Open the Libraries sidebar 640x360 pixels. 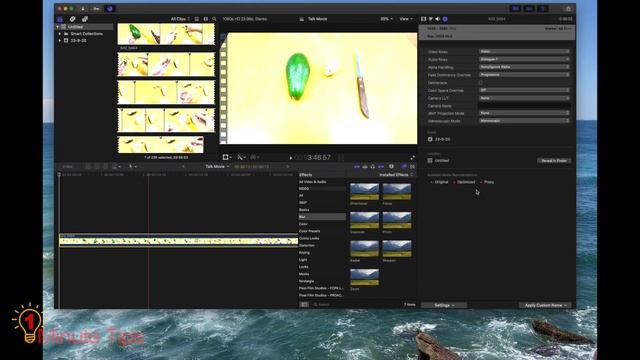[x=60, y=19]
